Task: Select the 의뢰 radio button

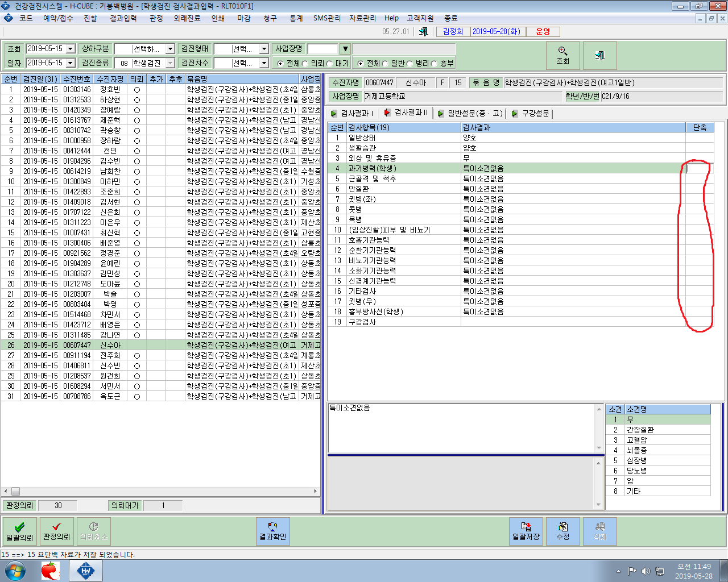Action: [x=305, y=64]
